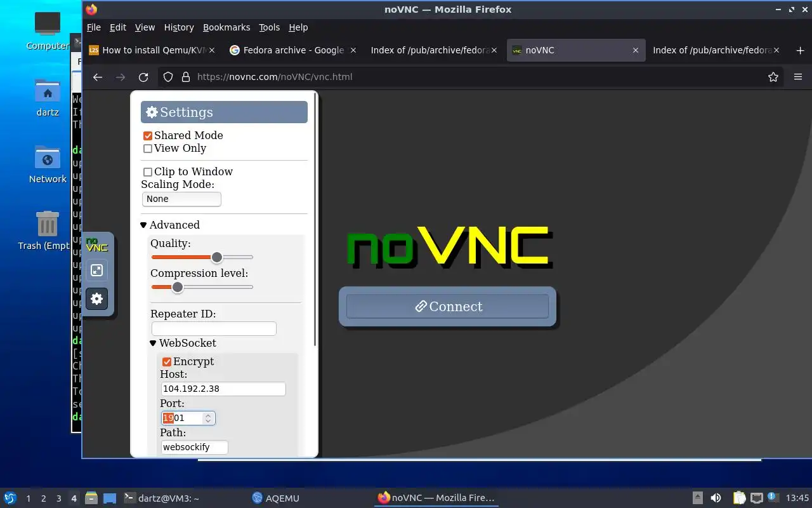Decrement the Port number spinner
This screenshot has height=508, width=812.
point(207,421)
